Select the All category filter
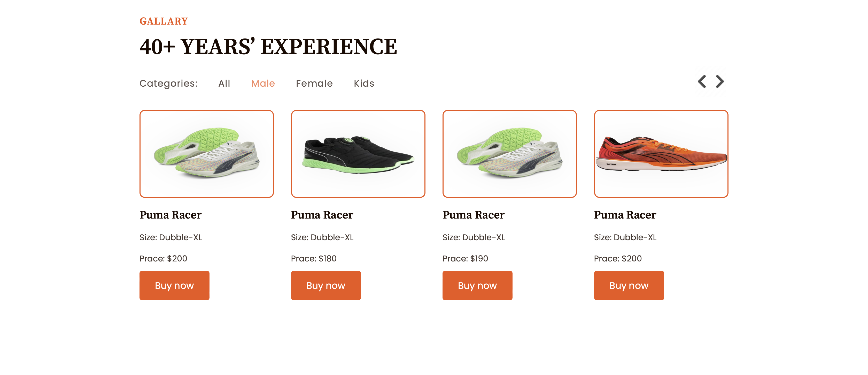 pos(224,83)
